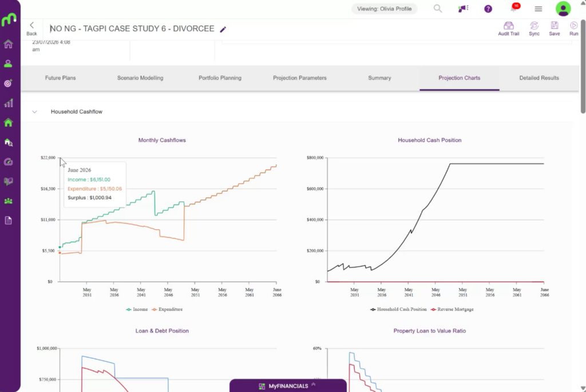Open the notifications bell icon
Viewport: 586px width, 392px height.
tap(514, 8)
